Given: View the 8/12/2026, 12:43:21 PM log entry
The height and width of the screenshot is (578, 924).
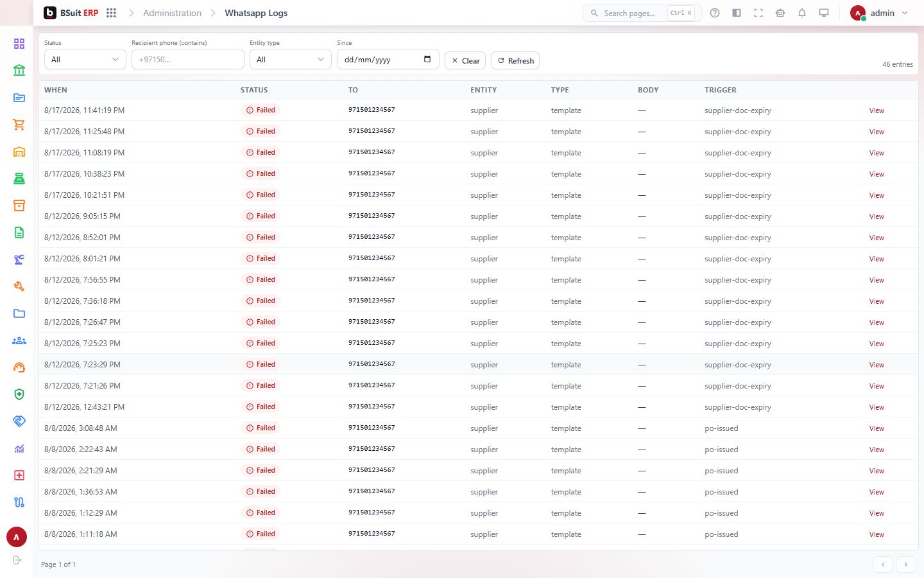Looking at the screenshot, I should pyautogui.click(x=877, y=407).
